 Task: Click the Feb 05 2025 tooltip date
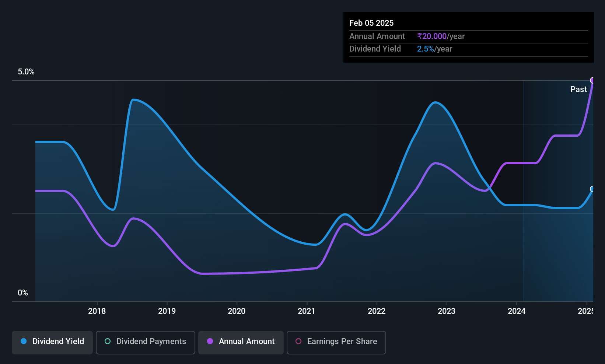(371, 23)
